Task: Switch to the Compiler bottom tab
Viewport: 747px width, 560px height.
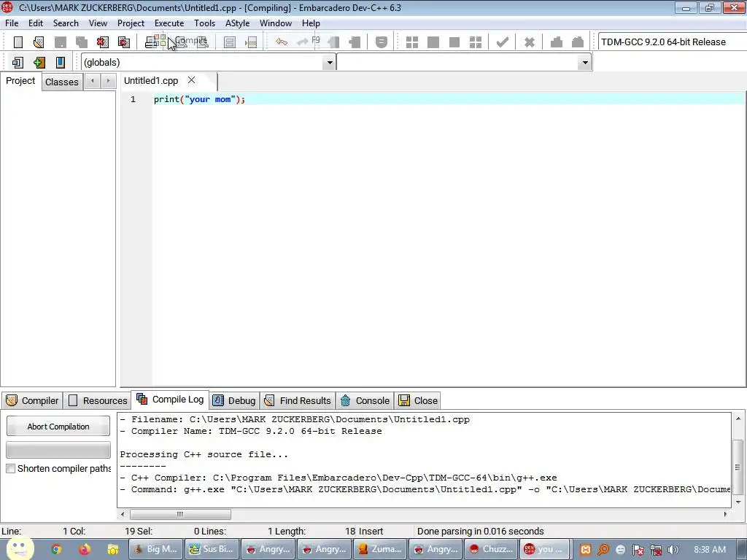Action: (x=32, y=400)
